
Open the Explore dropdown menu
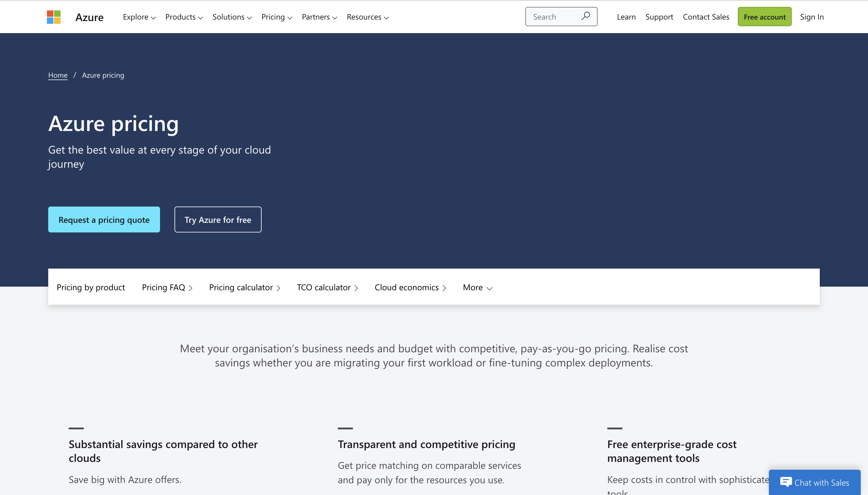coord(139,17)
